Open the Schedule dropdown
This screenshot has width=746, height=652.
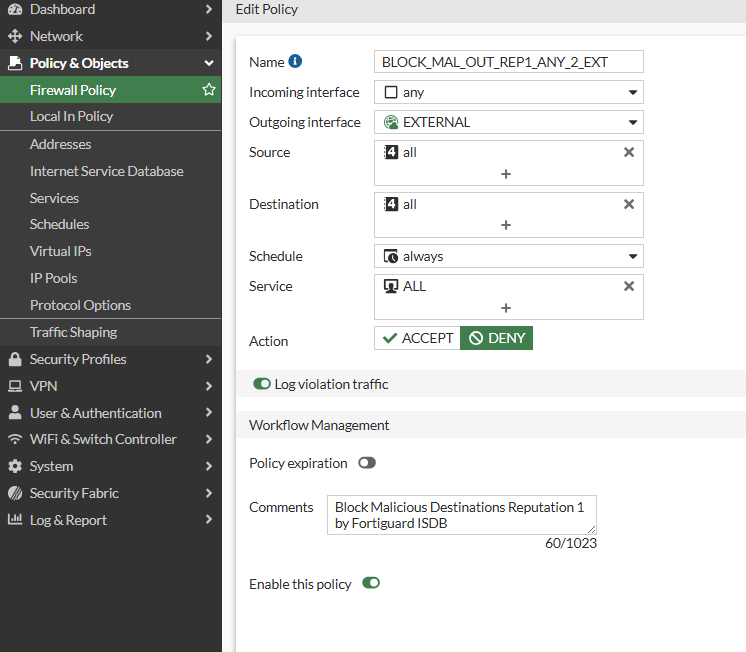(508, 256)
